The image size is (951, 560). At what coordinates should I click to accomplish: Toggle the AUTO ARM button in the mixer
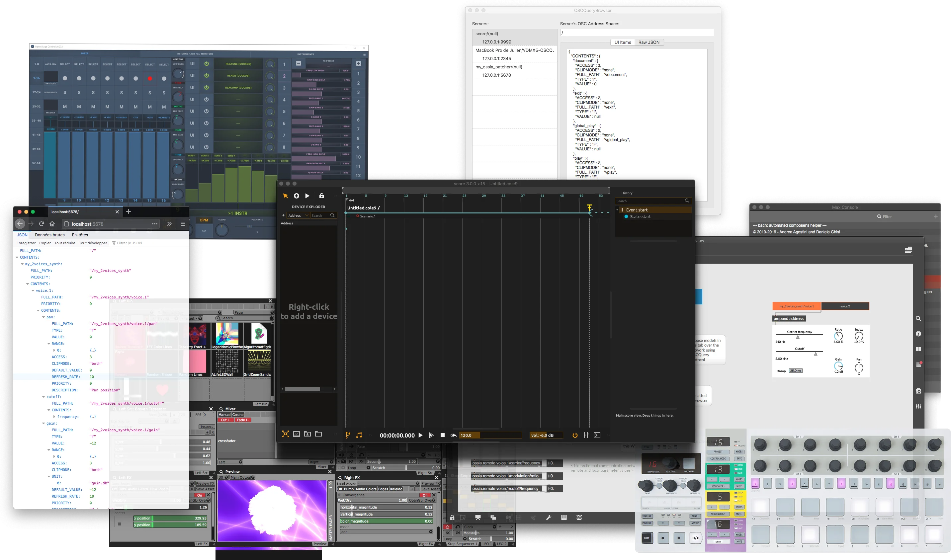[x=50, y=64]
